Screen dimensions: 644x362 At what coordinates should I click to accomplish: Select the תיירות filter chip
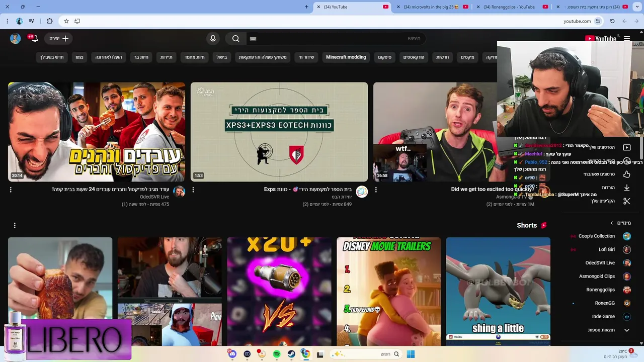[x=167, y=57]
